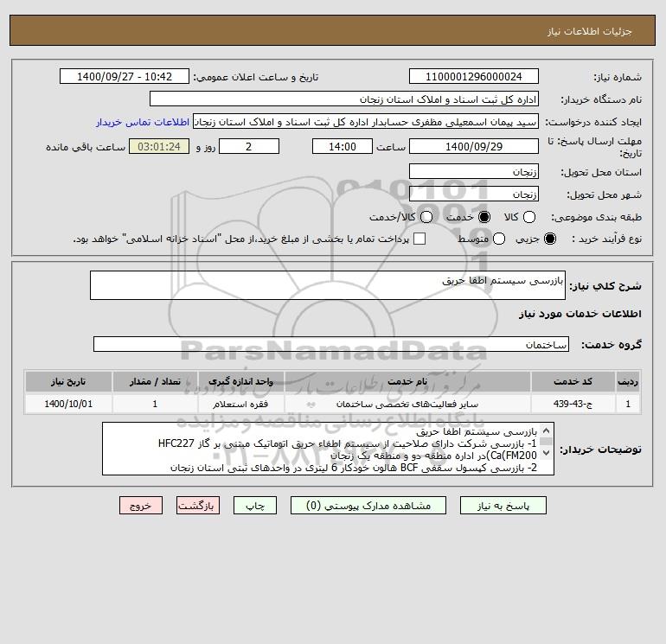Open the اطلاعات تماس خریدار link
The width and height of the screenshot is (666, 644).
point(143,122)
